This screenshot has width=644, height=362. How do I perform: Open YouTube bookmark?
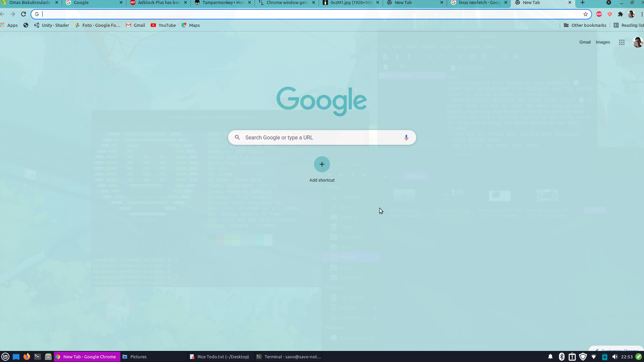tap(163, 25)
